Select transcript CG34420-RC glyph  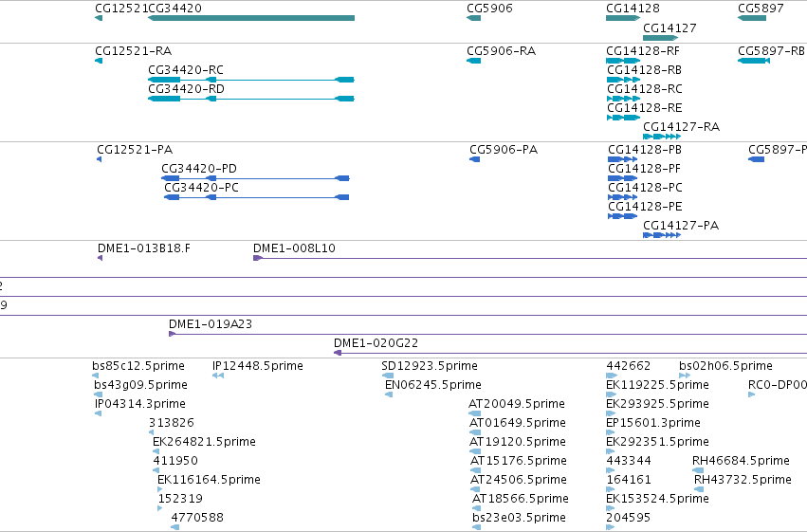click(251, 80)
